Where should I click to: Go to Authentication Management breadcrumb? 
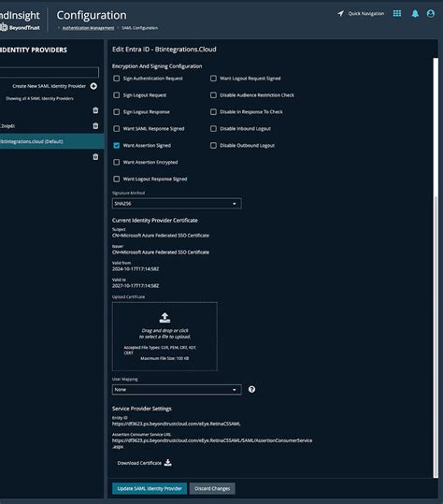(89, 28)
